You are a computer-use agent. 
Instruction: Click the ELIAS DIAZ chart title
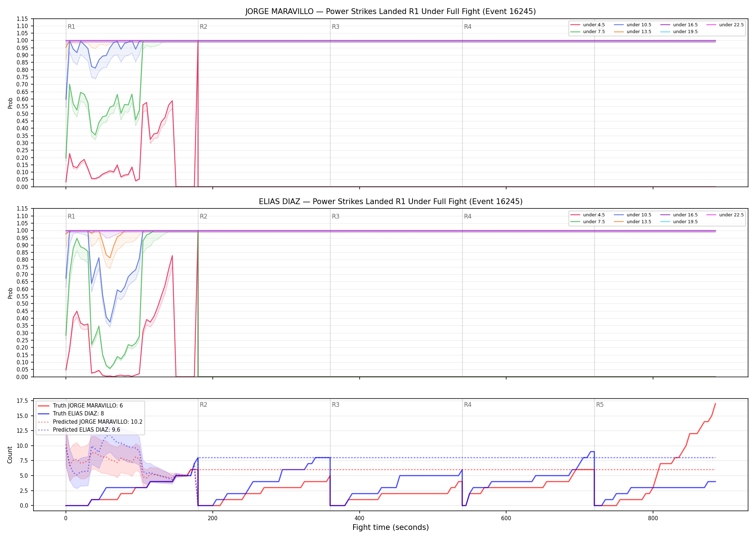(x=391, y=202)
